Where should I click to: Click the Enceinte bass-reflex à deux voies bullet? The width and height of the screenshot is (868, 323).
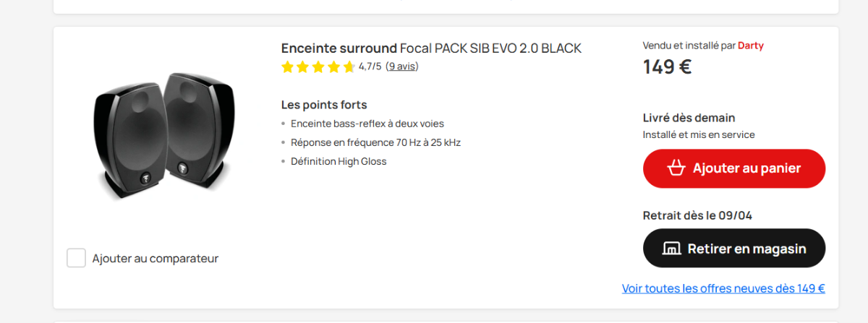coord(367,124)
